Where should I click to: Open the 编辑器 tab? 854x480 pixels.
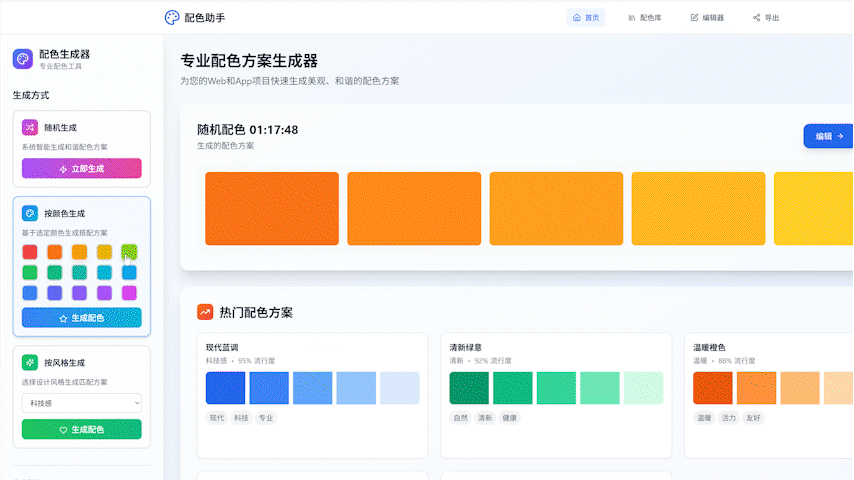click(707, 17)
